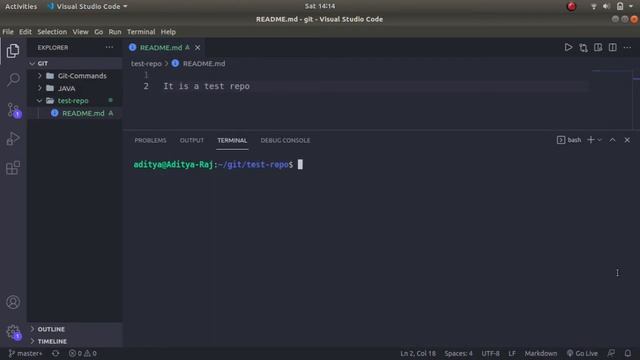Viewport: 640px width, 360px height.
Task: Open the Markdown preview to the side
Action: tap(598, 47)
